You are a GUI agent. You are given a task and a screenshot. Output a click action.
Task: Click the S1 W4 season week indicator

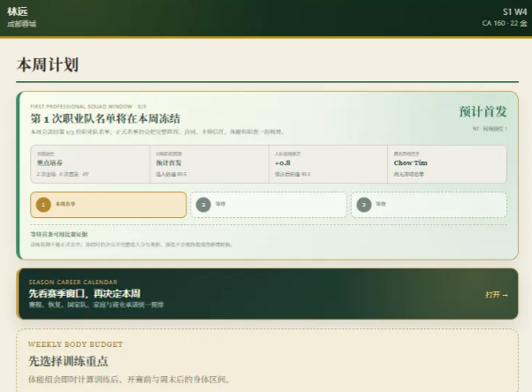coord(514,11)
